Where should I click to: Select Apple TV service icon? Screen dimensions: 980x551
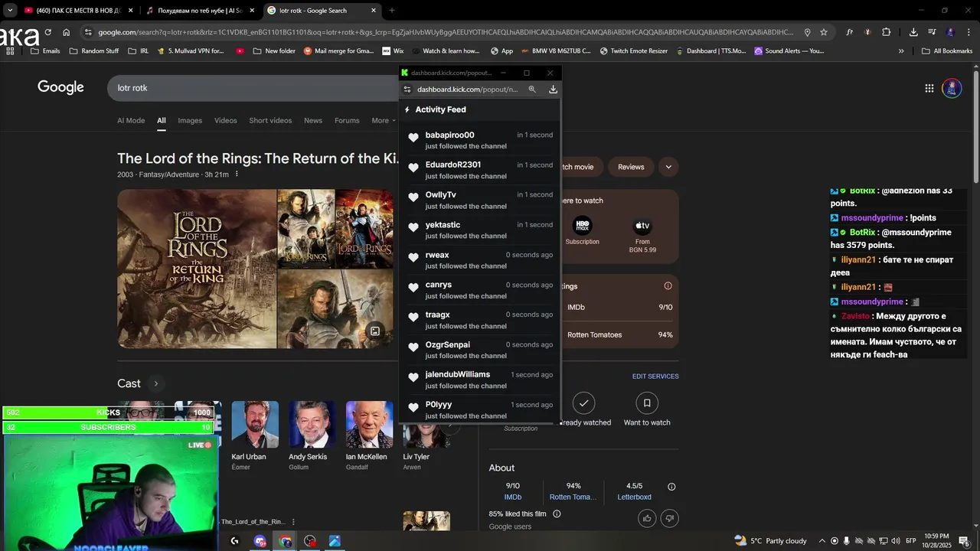click(642, 226)
